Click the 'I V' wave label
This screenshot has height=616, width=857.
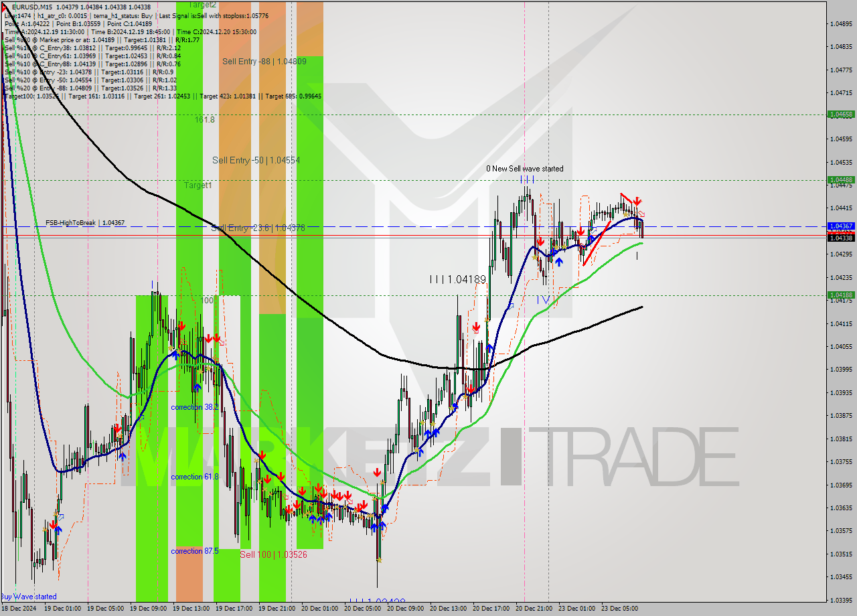(x=543, y=299)
